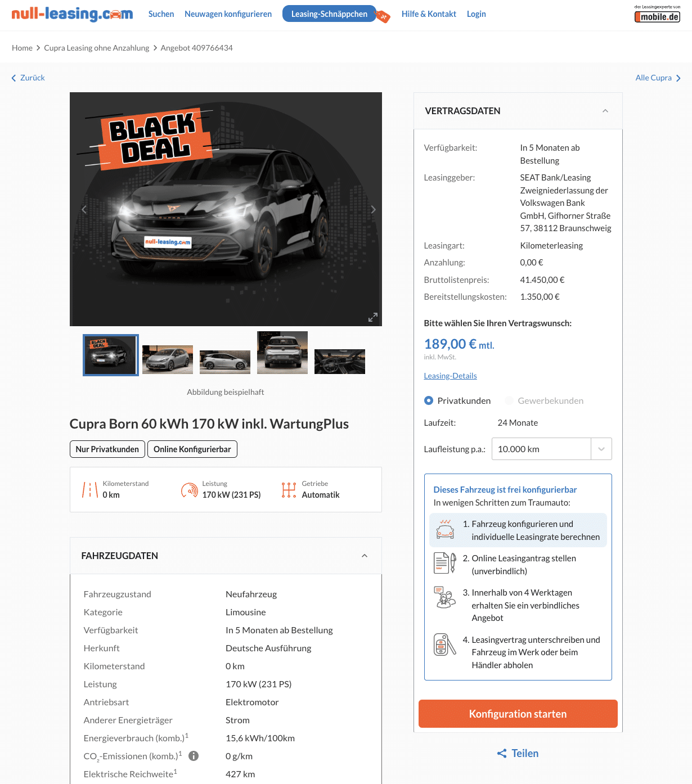Screen dimensions: 692x784
Task: Click the null-leasing.com logo
Action: (x=72, y=14)
